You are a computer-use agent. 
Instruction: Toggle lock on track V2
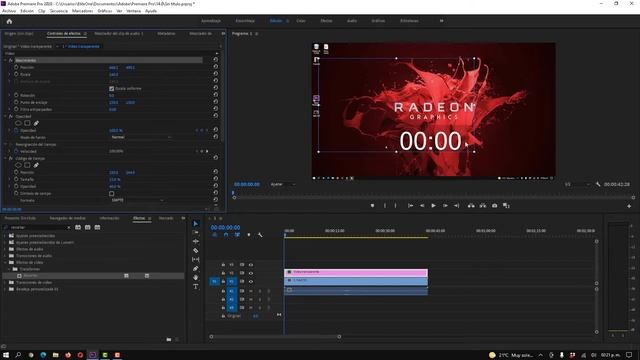[x=223, y=273]
